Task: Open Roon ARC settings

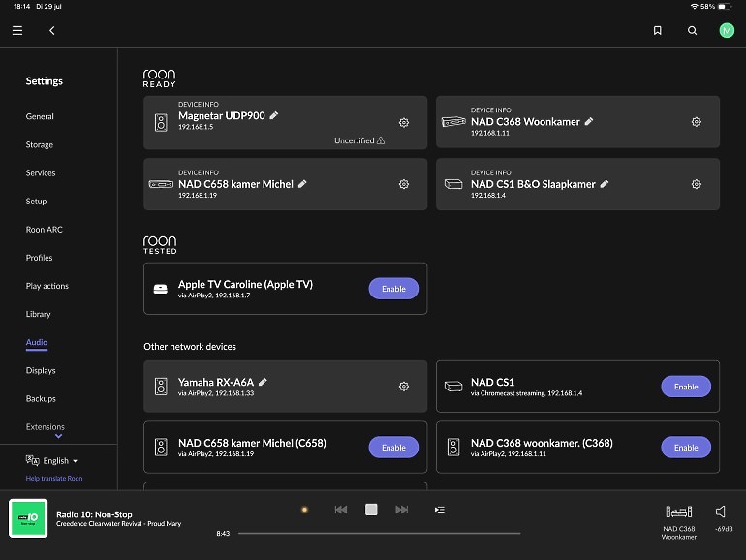Action: tap(45, 230)
